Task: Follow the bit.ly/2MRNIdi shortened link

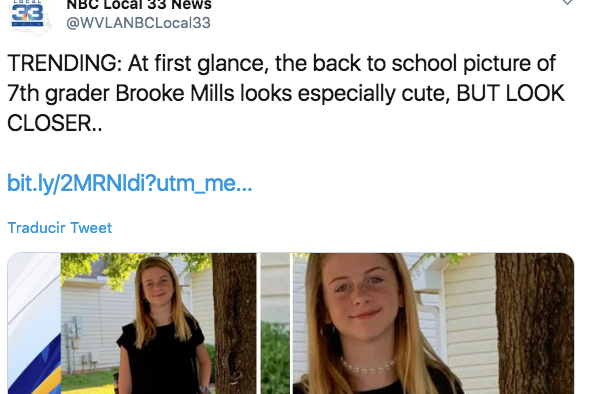Action: pyautogui.click(x=130, y=183)
